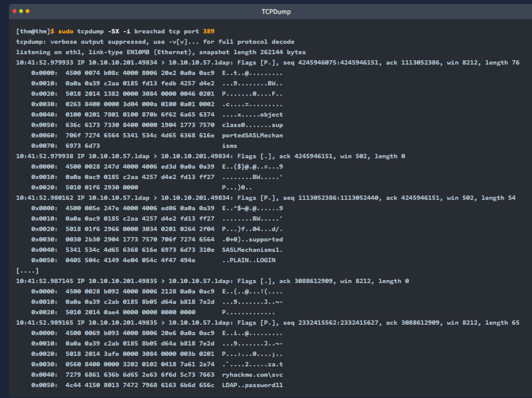Click ASCII text '..PLAIN..LOGIN'
The image size is (532, 398).
(249, 260)
